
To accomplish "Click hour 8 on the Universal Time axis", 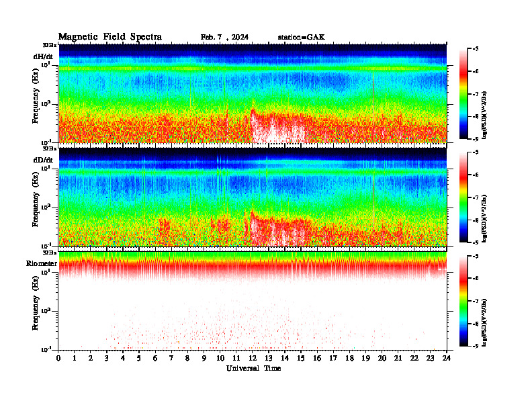I will click(188, 358).
